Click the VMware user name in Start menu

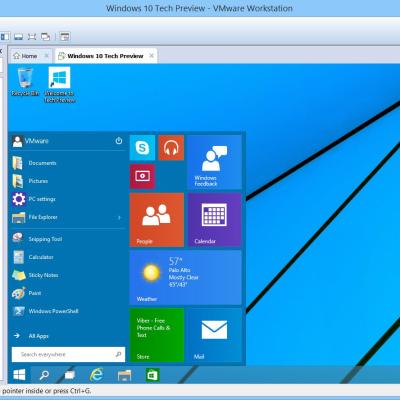point(37,141)
